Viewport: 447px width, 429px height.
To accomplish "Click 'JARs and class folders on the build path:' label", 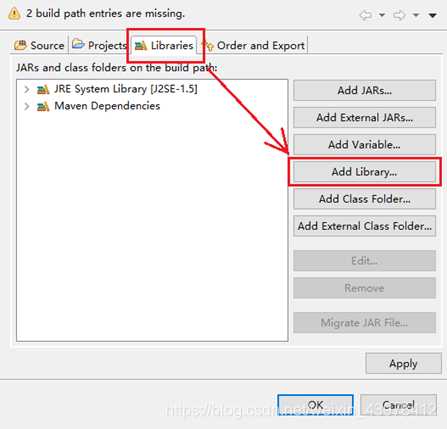I will [x=117, y=68].
